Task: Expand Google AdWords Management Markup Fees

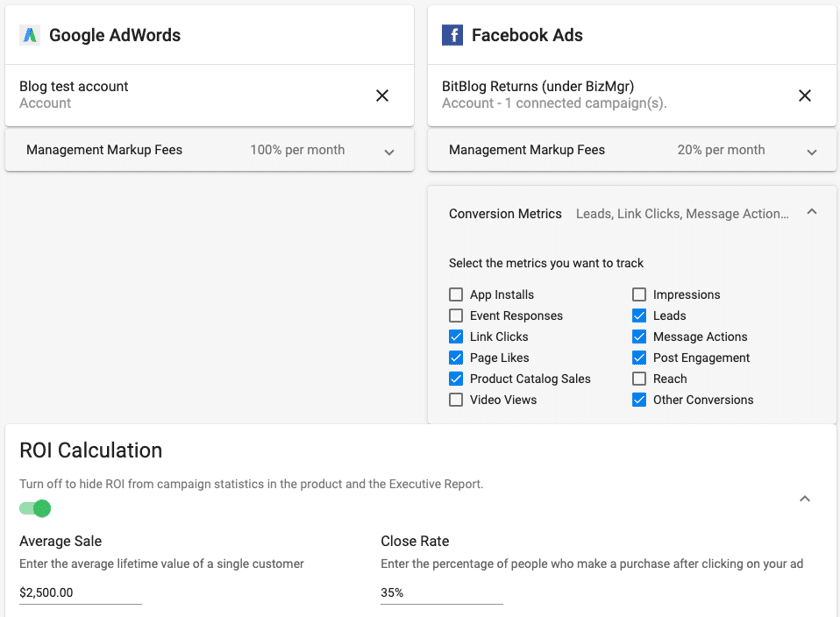Action: point(389,152)
